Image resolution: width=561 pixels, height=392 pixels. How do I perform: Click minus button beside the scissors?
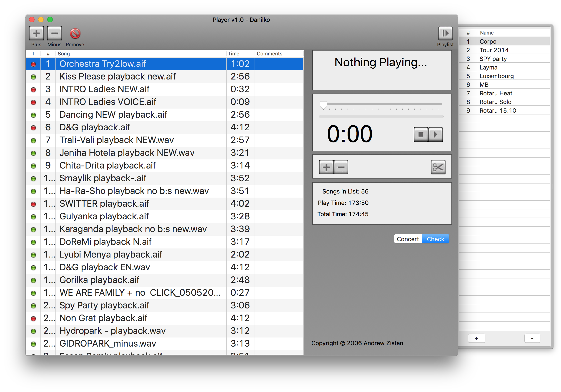341,167
